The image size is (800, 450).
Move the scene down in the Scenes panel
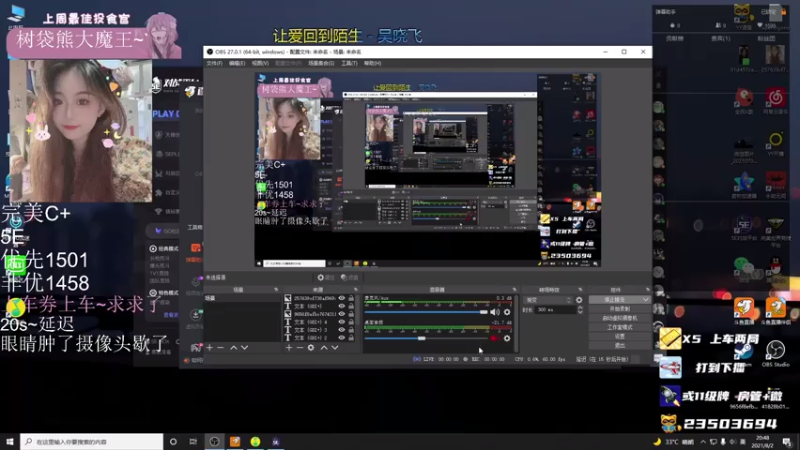(244, 347)
